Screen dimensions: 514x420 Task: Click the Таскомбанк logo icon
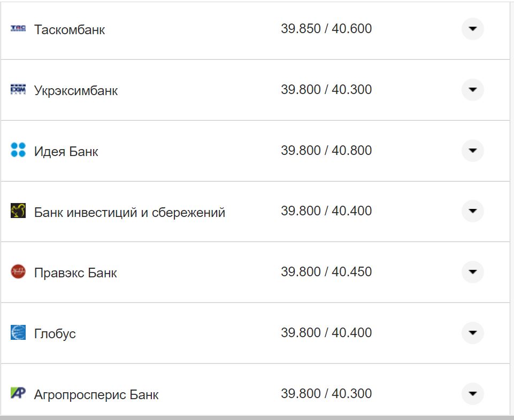click(x=19, y=29)
